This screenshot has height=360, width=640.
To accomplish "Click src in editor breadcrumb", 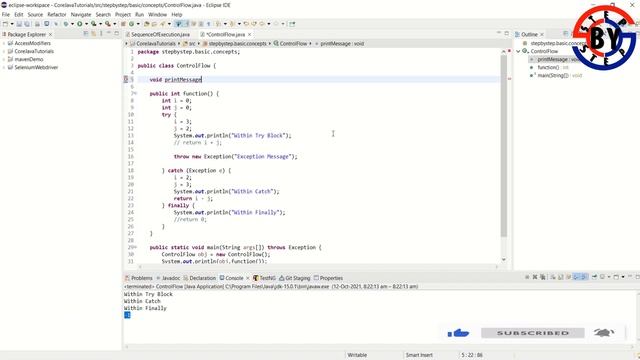I will pos(192,44).
